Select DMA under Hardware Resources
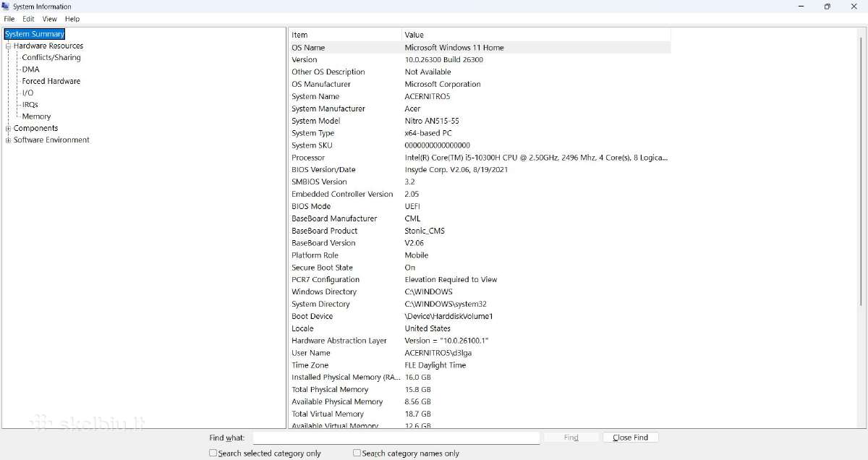The image size is (868, 460). click(x=31, y=69)
